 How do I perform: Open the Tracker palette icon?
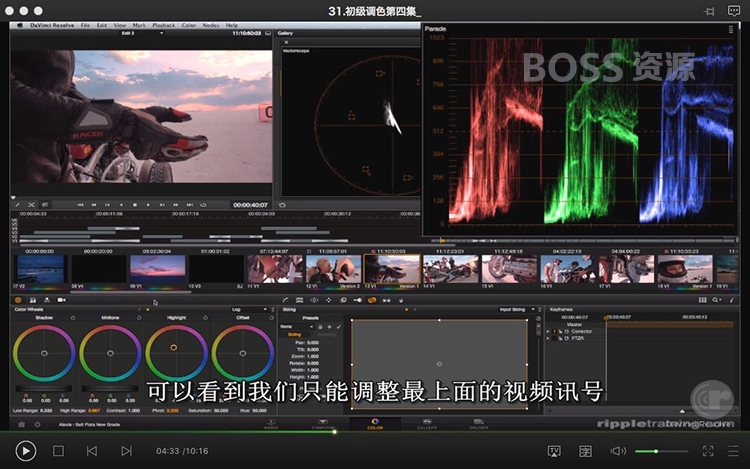coord(329,300)
